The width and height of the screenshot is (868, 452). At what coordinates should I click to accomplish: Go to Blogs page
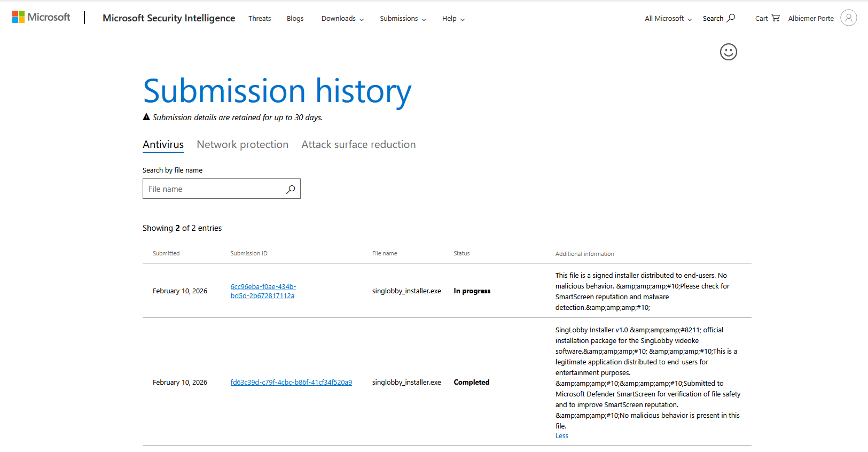[x=295, y=19]
